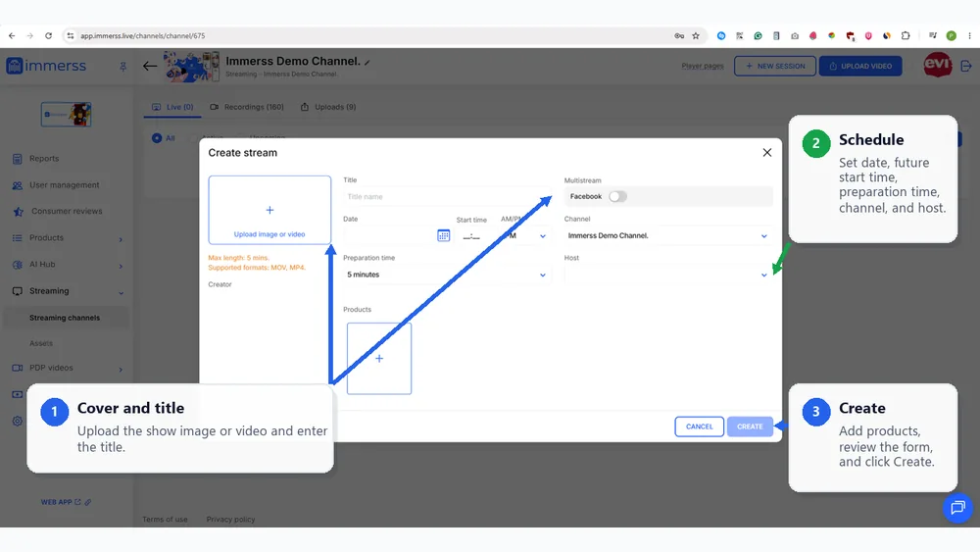Open Consumer reviews in the sidebar

[x=67, y=212]
